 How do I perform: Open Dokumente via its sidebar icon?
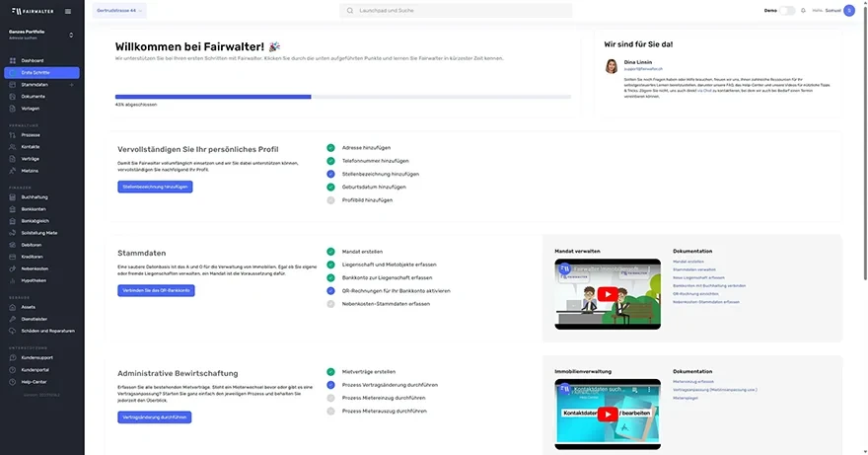13,97
